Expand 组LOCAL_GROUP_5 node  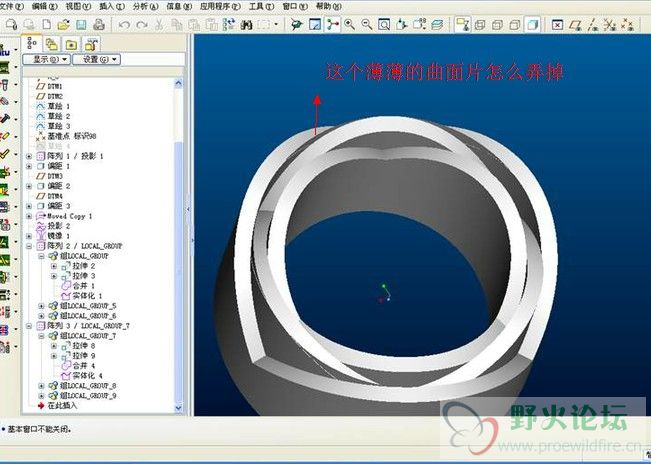tap(42, 306)
